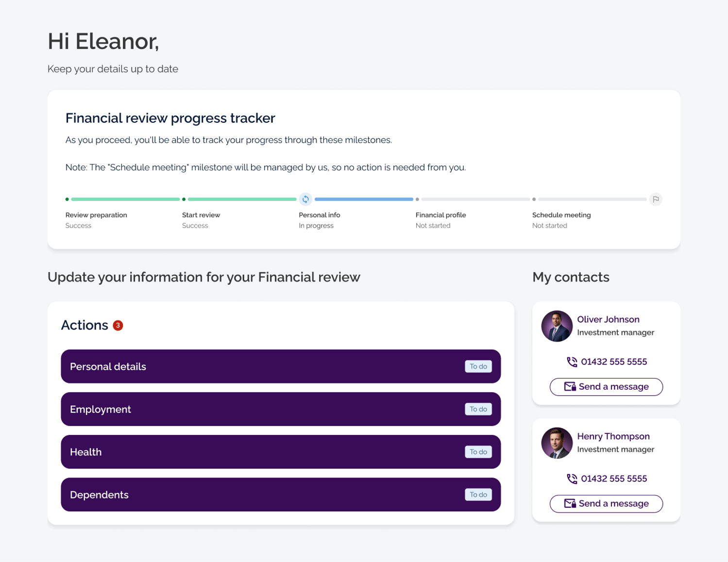The image size is (728, 562).
Task: Send a message to Henry Thompson
Action: [x=606, y=504]
